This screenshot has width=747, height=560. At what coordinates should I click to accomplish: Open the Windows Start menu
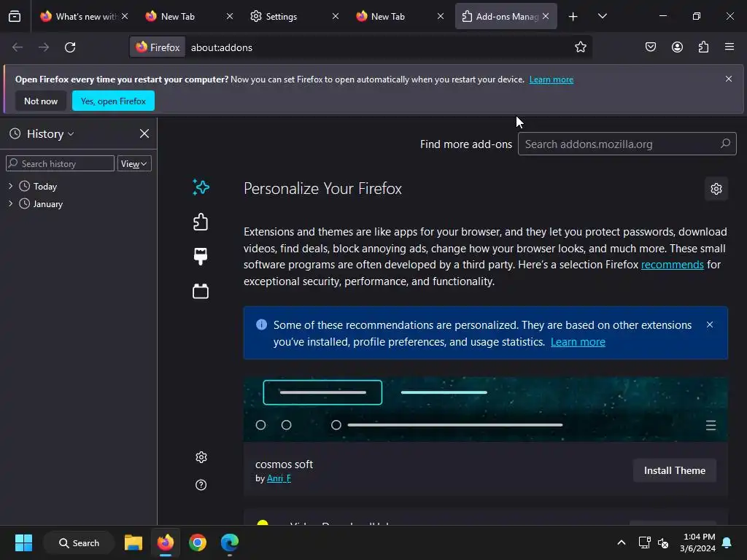pyautogui.click(x=23, y=542)
